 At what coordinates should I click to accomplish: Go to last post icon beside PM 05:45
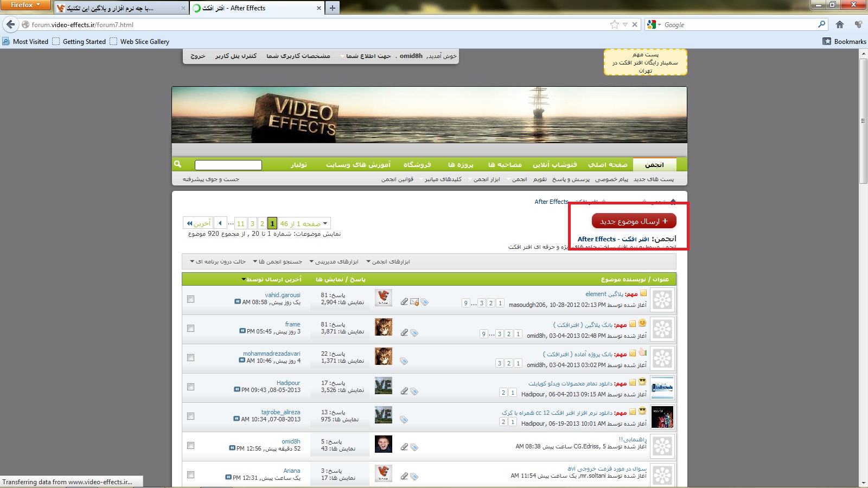(x=242, y=331)
